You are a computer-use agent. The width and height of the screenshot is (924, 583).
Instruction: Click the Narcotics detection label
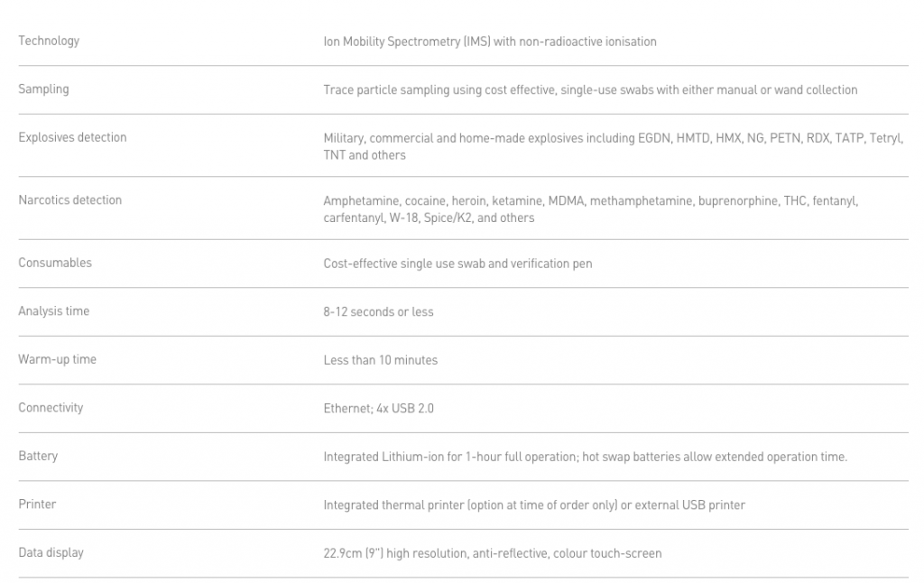click(69, 199)
